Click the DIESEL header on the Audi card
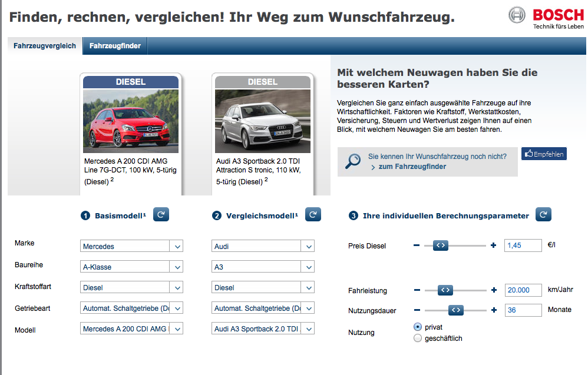Viewport: 588px width, 375px height. pyautogui.click(x=263, y=82)
